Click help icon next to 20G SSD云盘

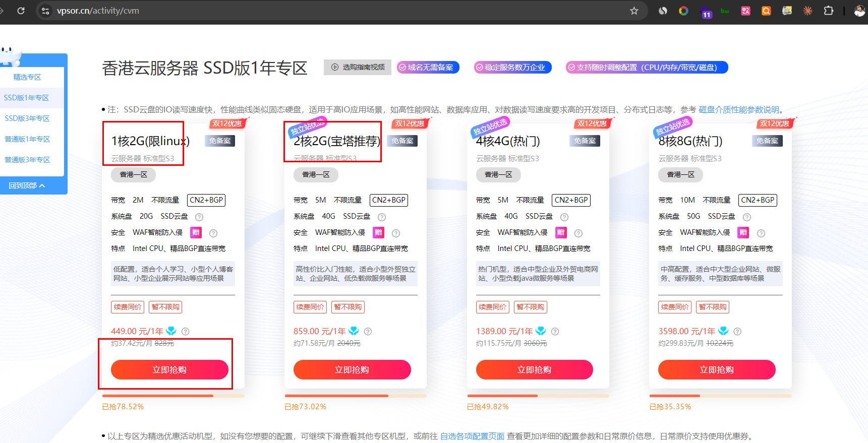[199, 217]
